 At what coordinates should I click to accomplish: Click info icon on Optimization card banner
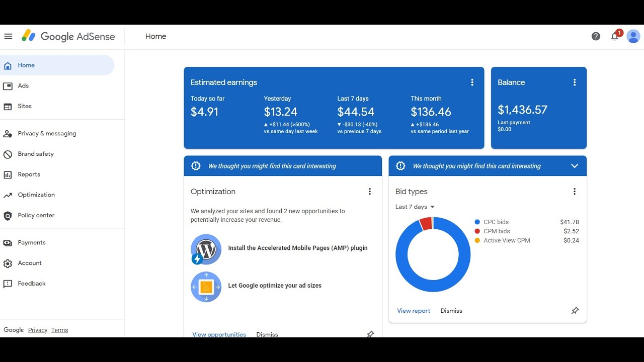click(x=196, y=166)
